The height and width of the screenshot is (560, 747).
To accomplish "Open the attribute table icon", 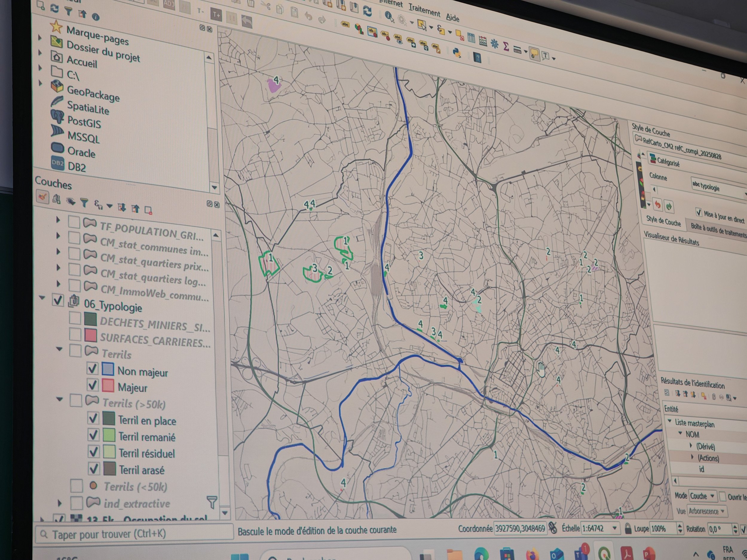I will [x=471, y=39].
